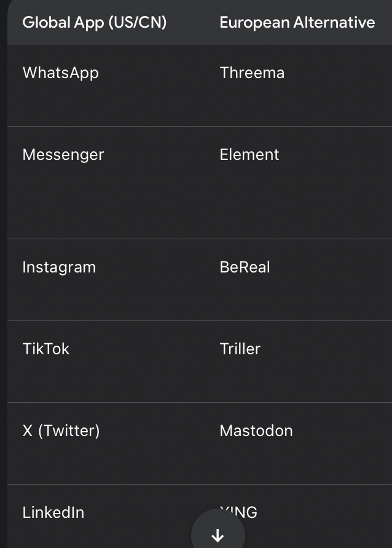Image resolution: width=392 pixels, height=548 pixels.
Task: Select the Threema cell
Action: tap(252, 73)
